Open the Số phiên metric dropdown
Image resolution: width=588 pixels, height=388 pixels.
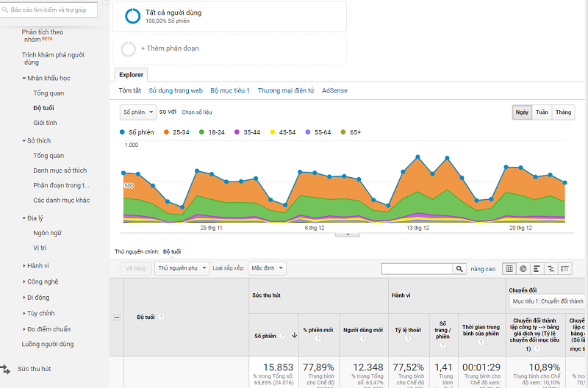[138, 112]
